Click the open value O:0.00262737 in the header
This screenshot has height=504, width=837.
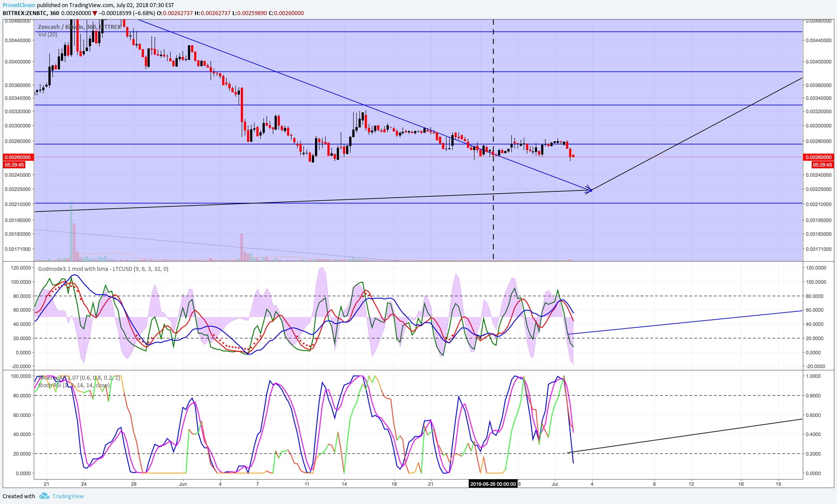coord(175,13)
